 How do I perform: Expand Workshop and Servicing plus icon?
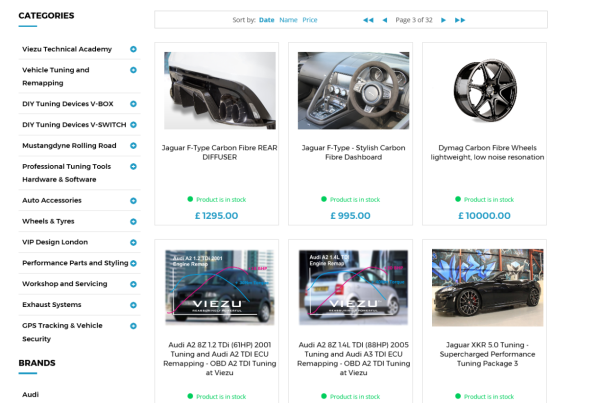(x=133, y=284)
